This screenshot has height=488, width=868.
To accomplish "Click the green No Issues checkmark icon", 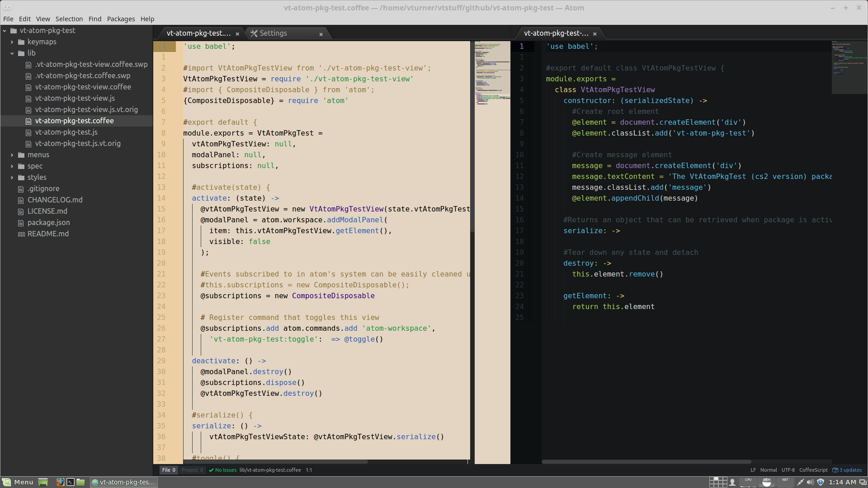I will click(211, 470).
